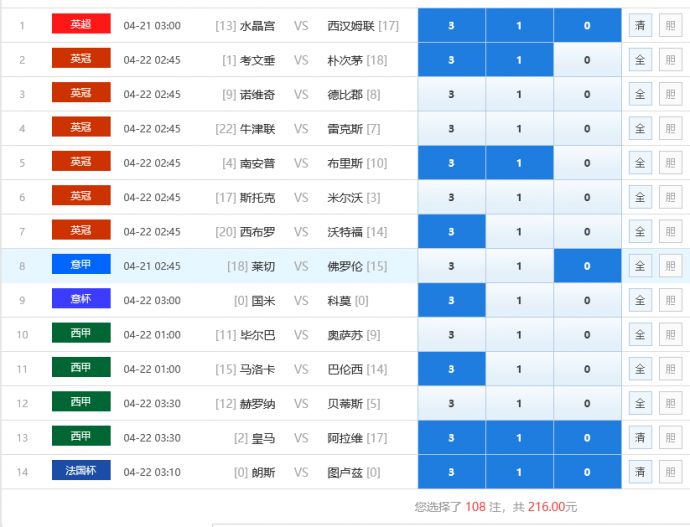
Task: Select loss option 0 for 西布罗 vs 沃特福
Action: pyautogui.click(x=587, y=232)
